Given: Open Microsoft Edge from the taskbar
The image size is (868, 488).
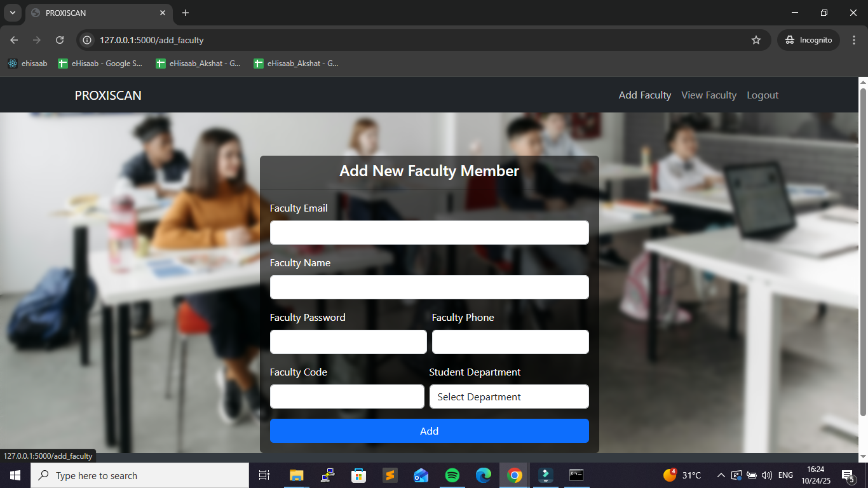Looking at the screenshot, I should pyautogui.click(x=484, y=475).
